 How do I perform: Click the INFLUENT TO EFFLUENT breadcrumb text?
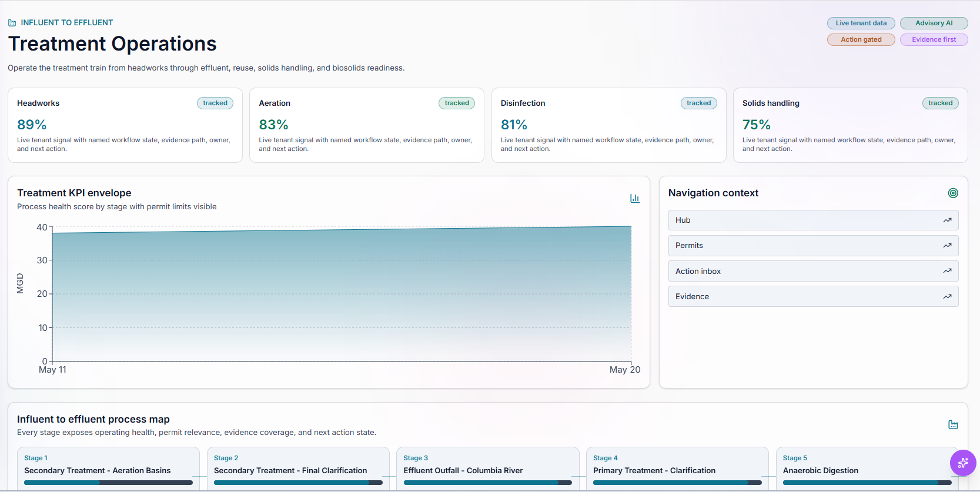point(67,23)
